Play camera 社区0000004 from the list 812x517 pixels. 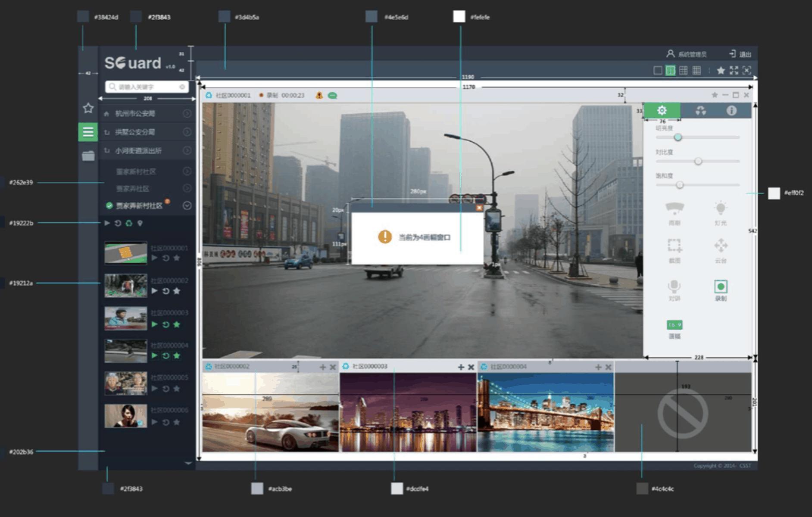154,356
